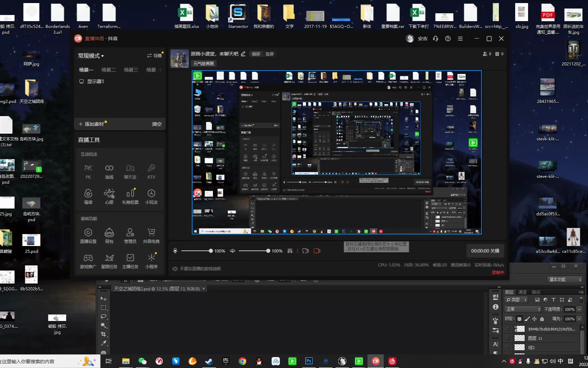This screenshot has height=368, width=588.
Task: Open the 聊天室 chat room tool
Action: [x=130, y=171]
